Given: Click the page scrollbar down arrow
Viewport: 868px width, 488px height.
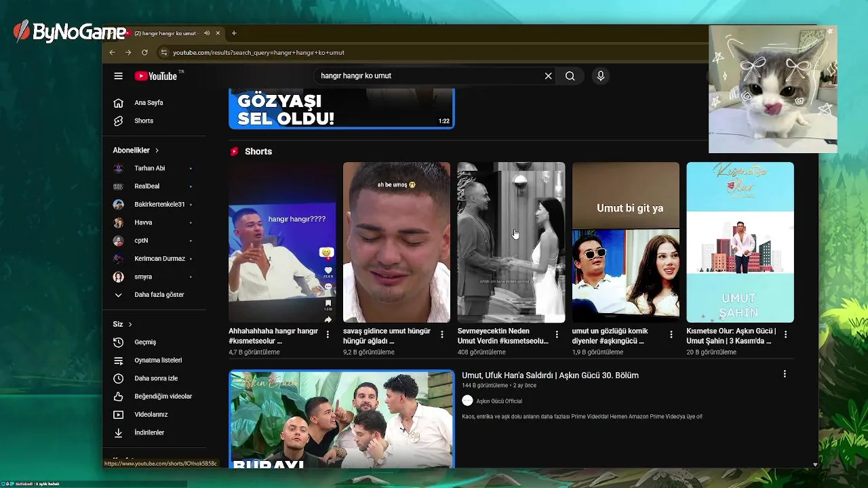Looking at the screenshot, I should (815, 465).
